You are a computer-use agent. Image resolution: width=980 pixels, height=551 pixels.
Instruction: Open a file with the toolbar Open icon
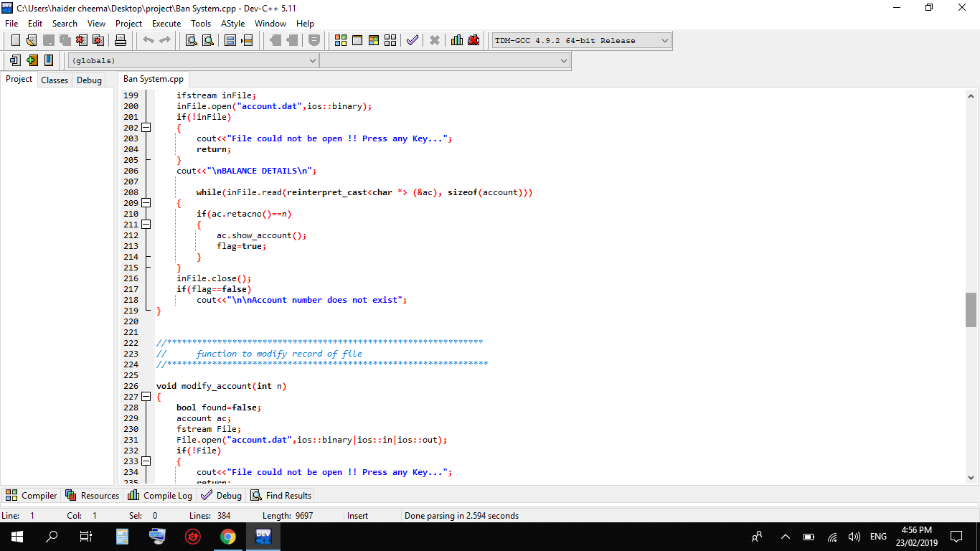[x=32, y=40]
